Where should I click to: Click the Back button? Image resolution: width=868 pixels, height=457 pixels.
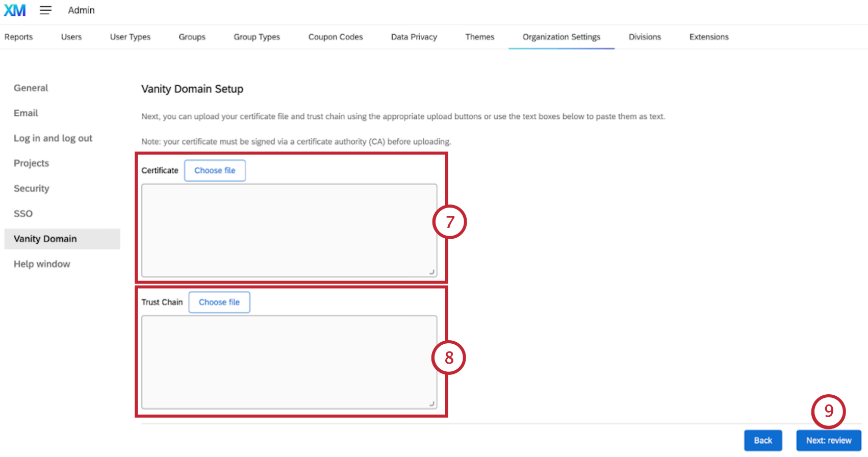click(x=762, y=440)
